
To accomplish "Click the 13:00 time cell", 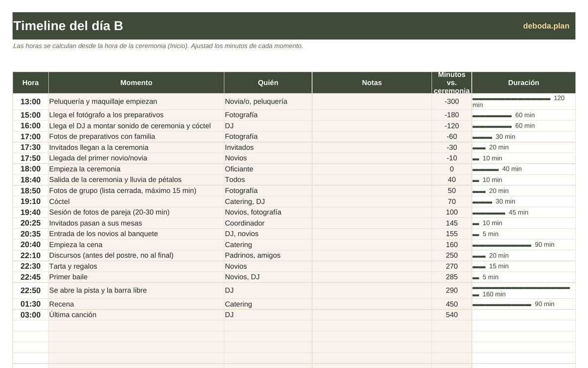I will tap(30, 102).
